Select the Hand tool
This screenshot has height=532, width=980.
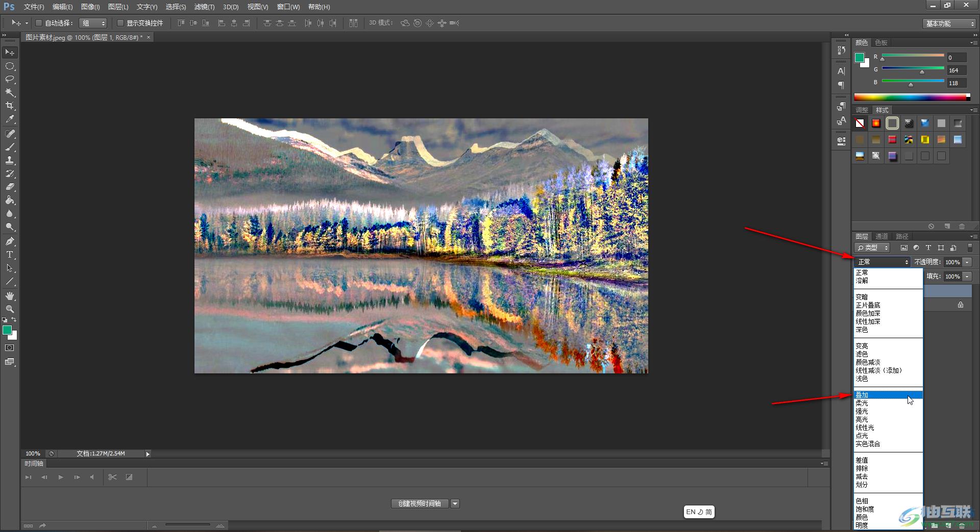click(10, 296)
